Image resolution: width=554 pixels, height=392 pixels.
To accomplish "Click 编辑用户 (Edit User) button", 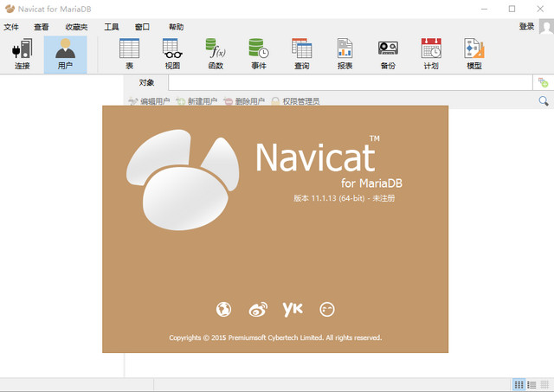I will (149, 101).
